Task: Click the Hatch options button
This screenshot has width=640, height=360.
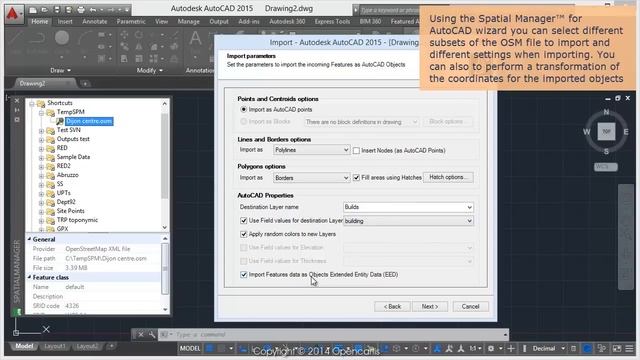Action: pyautogui.click(x=448, y=177)
